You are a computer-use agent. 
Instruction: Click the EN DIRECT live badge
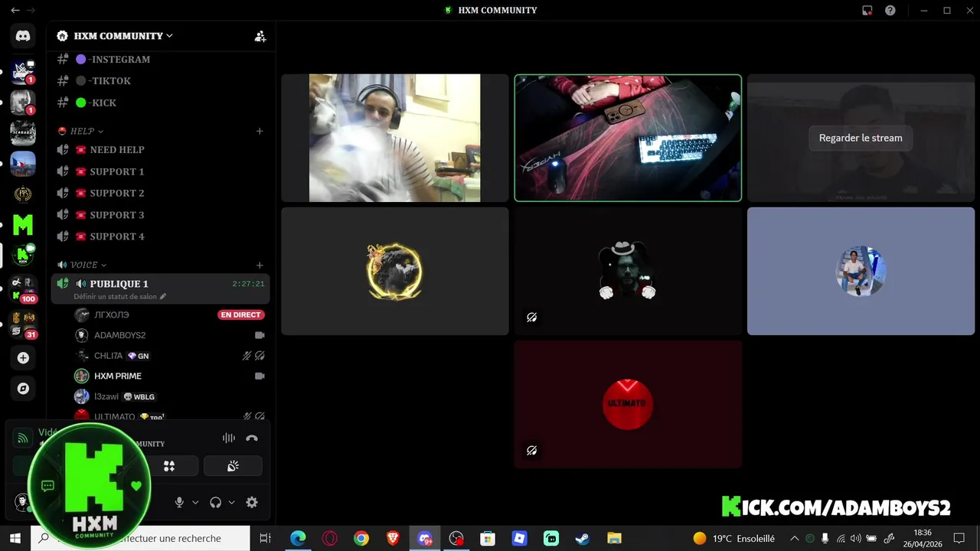point(241,315)
